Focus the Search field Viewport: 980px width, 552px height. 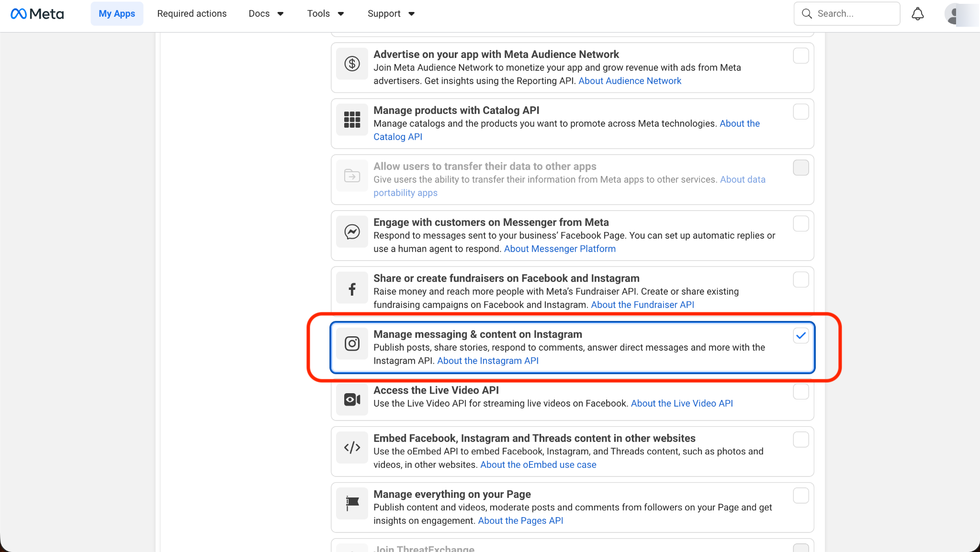click(x=847, y=14)
